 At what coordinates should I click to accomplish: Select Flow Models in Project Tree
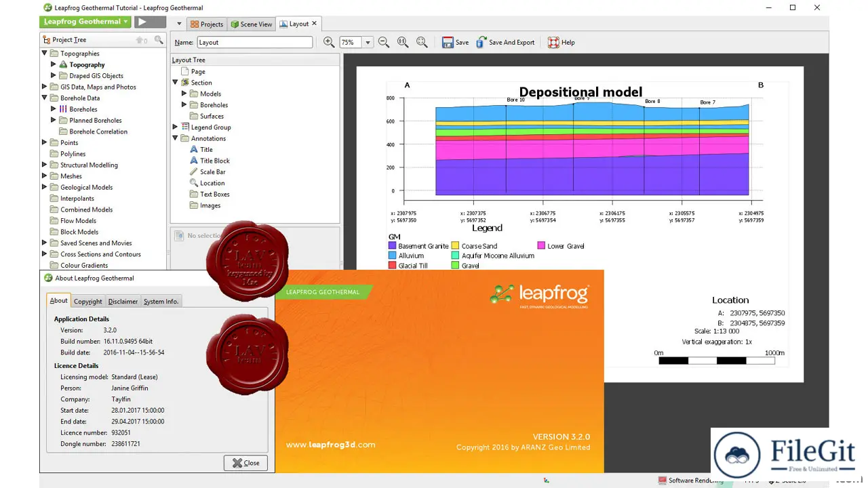point(79,221)
